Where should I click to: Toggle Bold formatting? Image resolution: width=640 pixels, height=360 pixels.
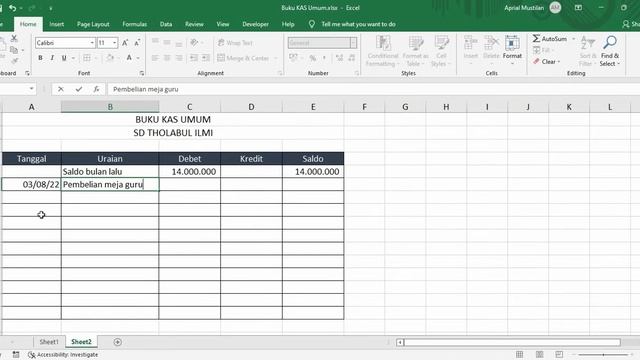click(x=40, y=58)
